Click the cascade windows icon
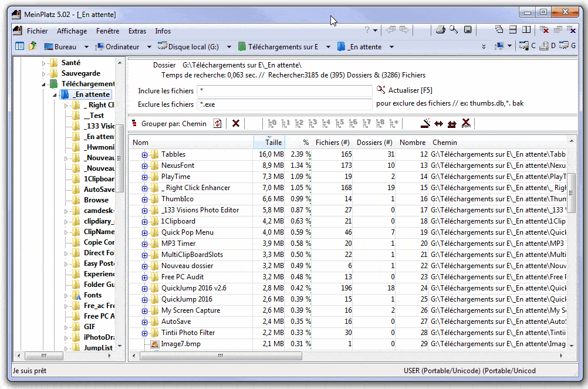Screen dimensions: 588x389 pos(499,29)
